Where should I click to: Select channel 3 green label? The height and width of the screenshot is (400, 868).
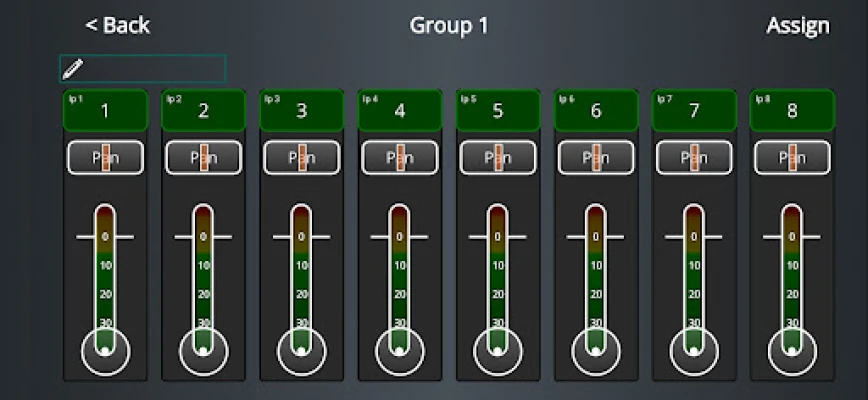(301, 110)
